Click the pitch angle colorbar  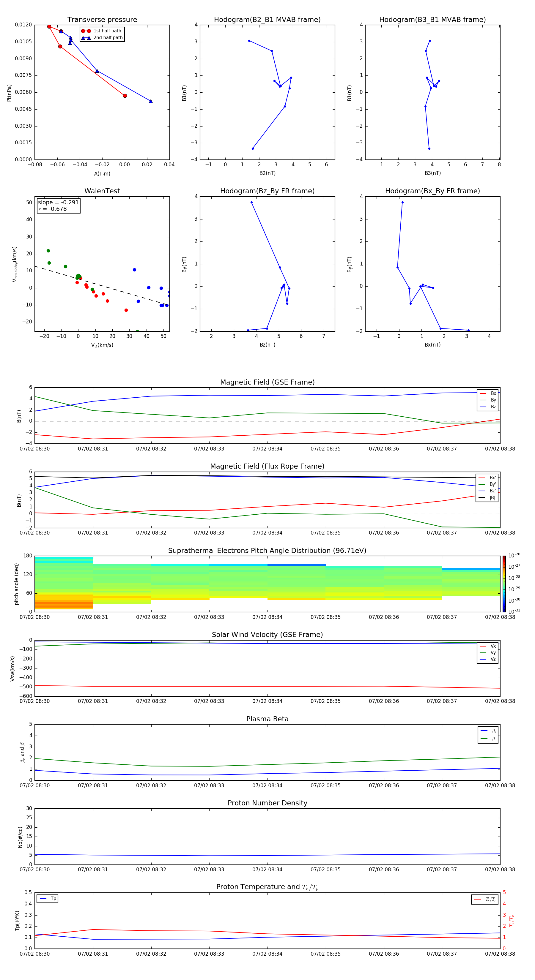(x=504, y=584)
